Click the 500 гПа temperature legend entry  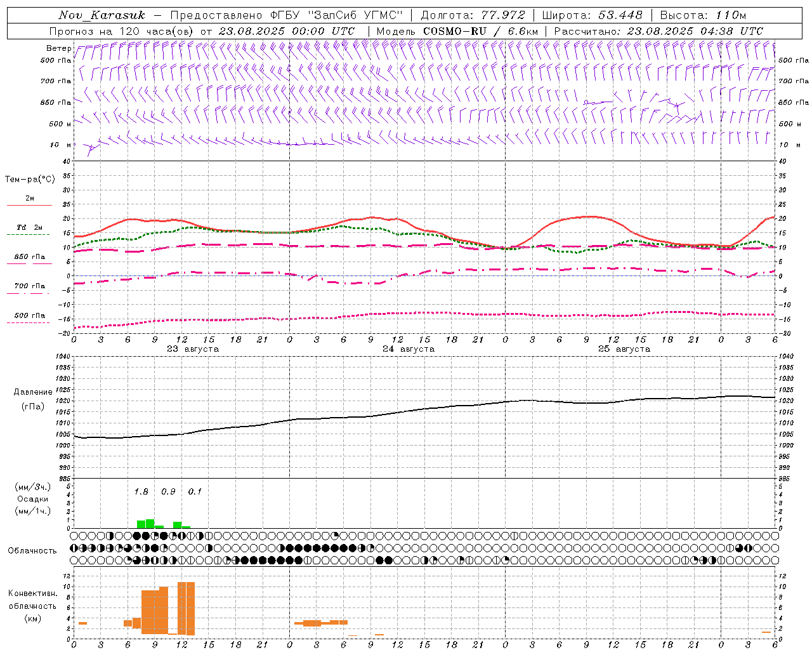[29, 315]
